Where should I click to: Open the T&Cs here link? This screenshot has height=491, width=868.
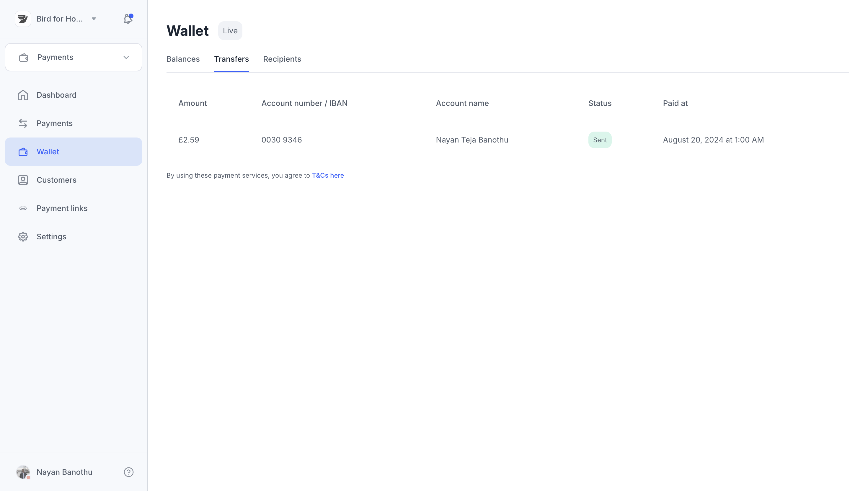[x=327, y=175]
